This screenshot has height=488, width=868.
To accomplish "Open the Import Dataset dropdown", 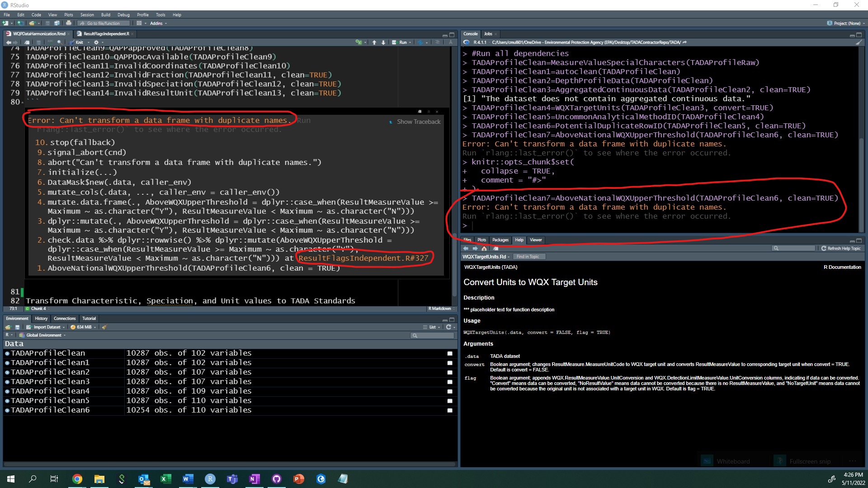I will point(46,327).
